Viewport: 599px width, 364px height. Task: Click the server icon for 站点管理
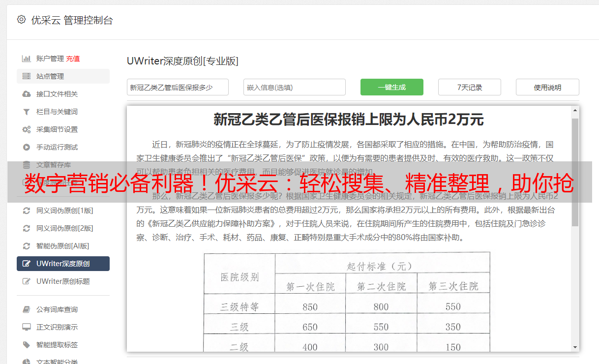click(27, 76)
